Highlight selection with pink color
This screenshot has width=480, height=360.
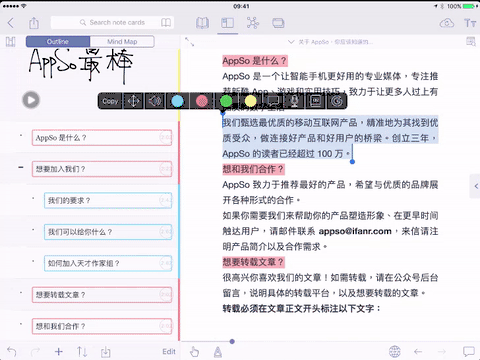202,101
